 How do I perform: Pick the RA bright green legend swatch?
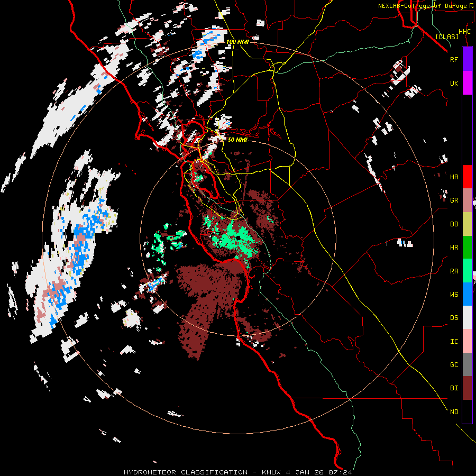click(x=467, y=271)
